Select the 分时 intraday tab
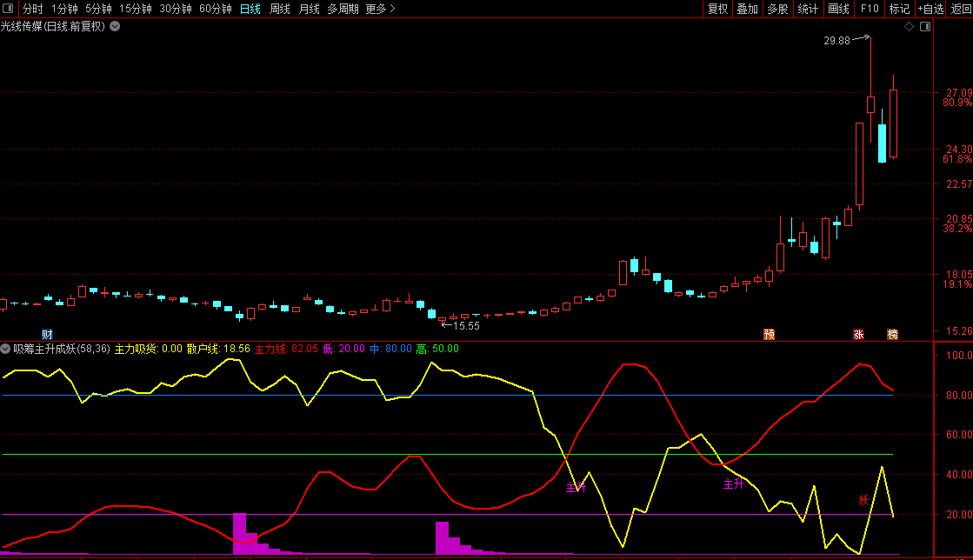This screenshot has height=560, width=973. coord(32,9)
